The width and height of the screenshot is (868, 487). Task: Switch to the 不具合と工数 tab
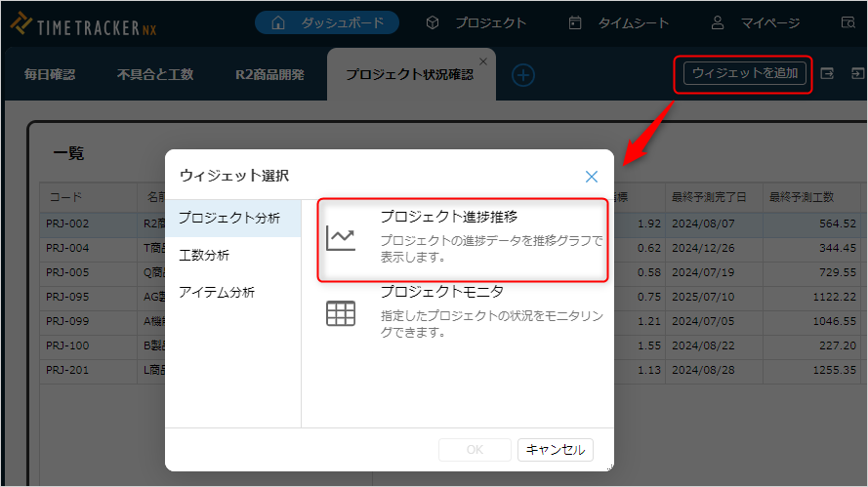tap(155, 74)
